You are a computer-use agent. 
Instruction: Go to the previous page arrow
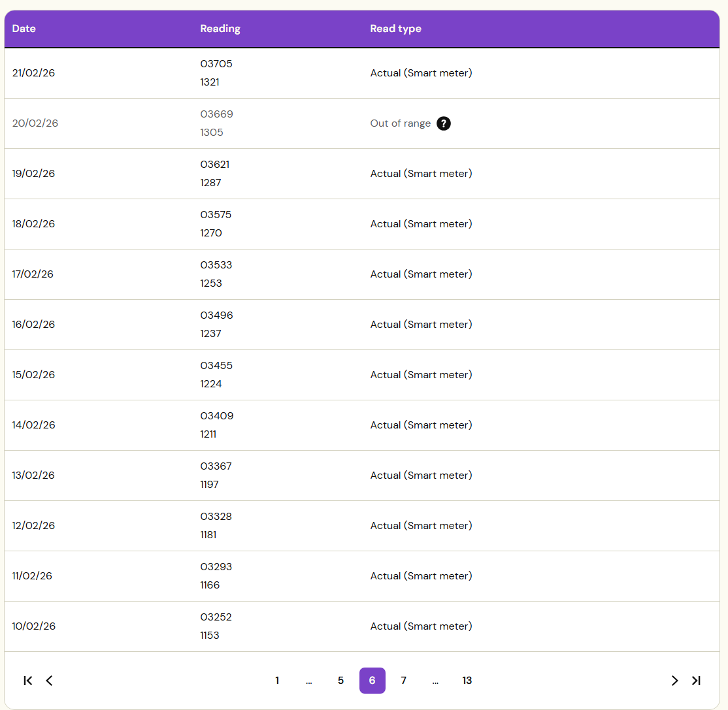coord(49,681)
